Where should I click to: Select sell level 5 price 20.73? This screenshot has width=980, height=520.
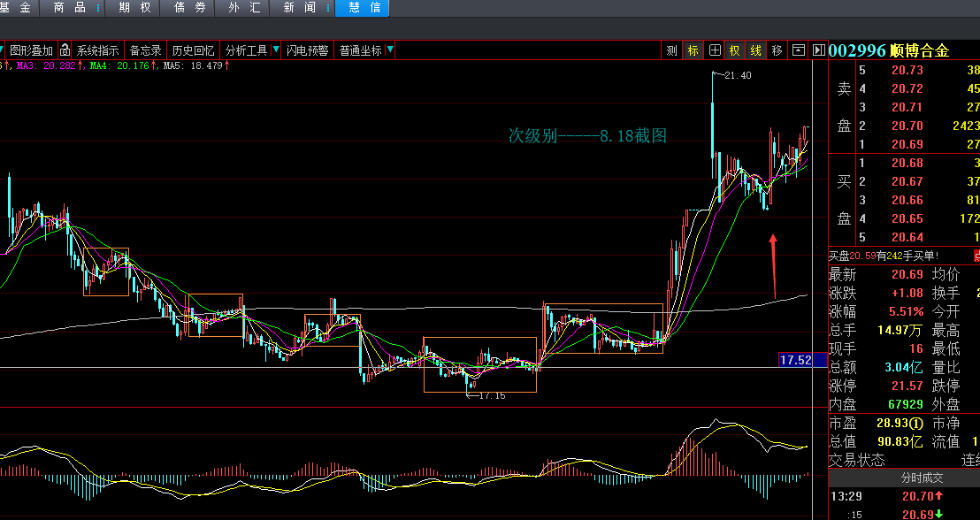pos(907,70)
